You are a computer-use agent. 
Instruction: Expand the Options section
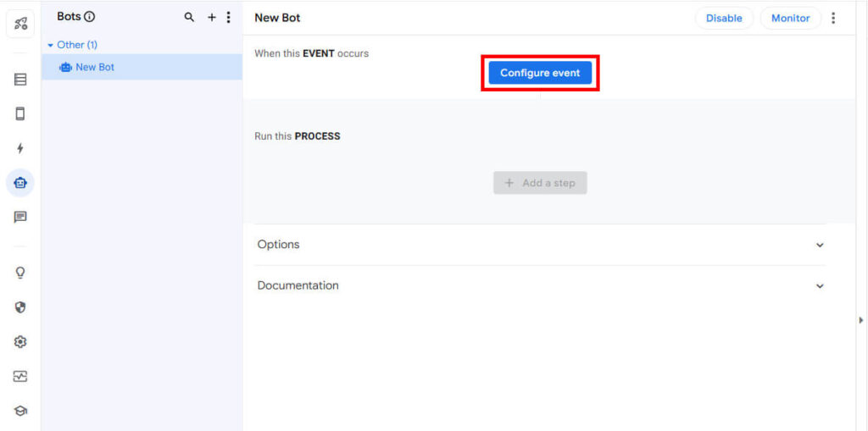click(x=819, y=245)
